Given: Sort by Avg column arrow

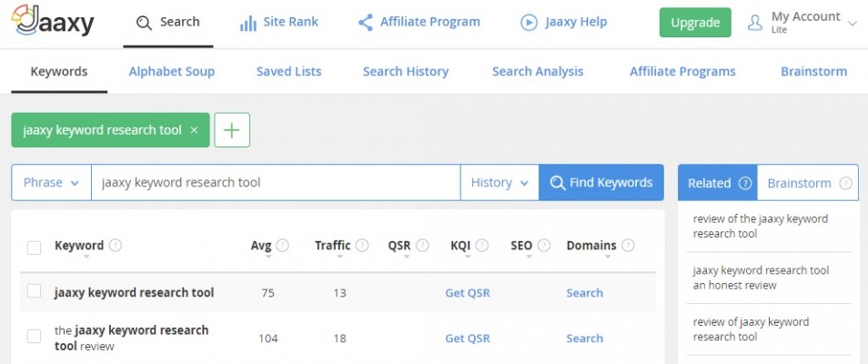Looking at the screenshot, I should pos(268,257).
